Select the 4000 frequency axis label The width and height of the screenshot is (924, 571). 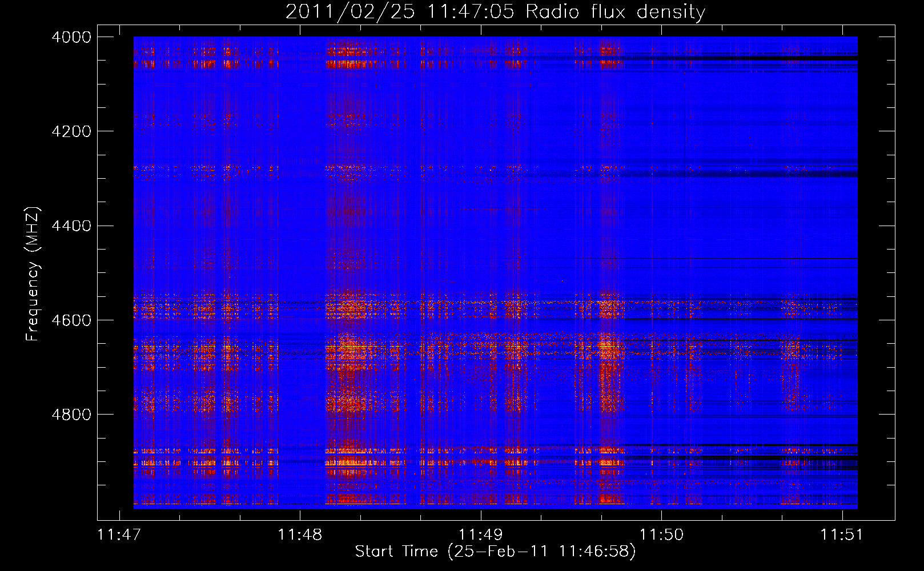(71, 37)
